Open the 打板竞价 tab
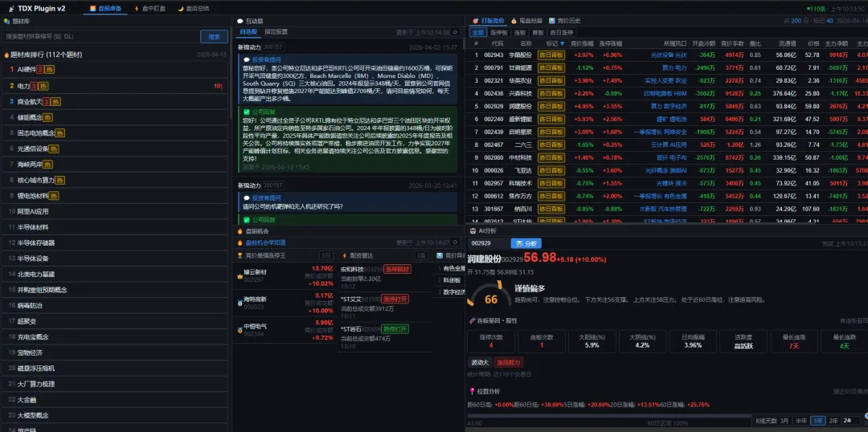 pyautogui.click(x=489, y=21)
